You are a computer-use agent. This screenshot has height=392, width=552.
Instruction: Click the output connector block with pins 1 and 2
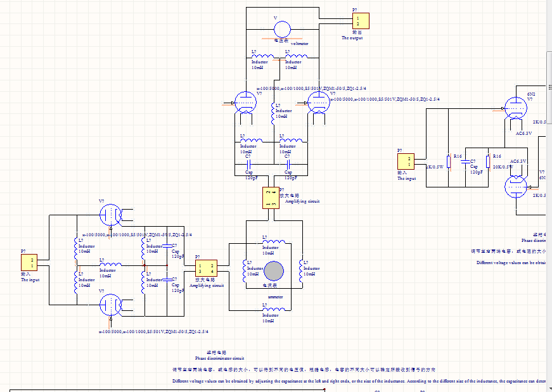point(361,21)
